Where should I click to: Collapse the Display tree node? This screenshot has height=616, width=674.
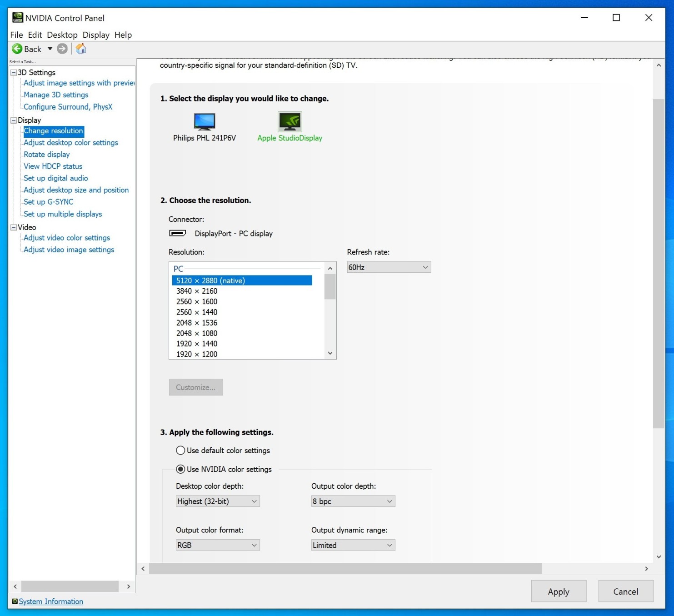point(14,120)
